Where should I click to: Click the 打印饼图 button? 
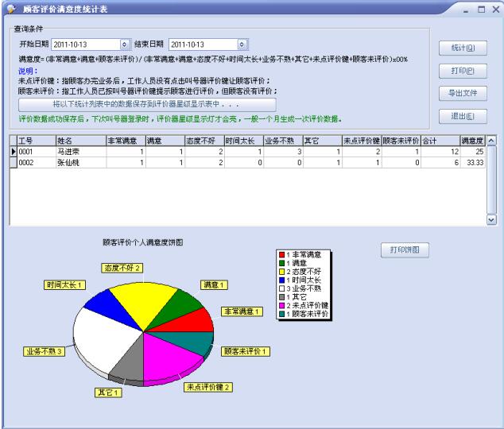pyautogui.click(x=405, y=249)
